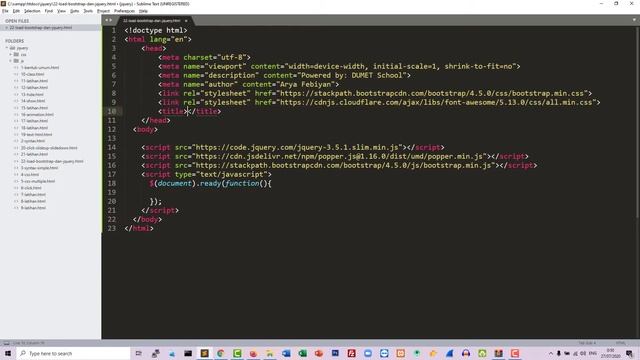Click the taskbar search box
Image resolution: width=640 pixels, height=360 pixels.
73,353
